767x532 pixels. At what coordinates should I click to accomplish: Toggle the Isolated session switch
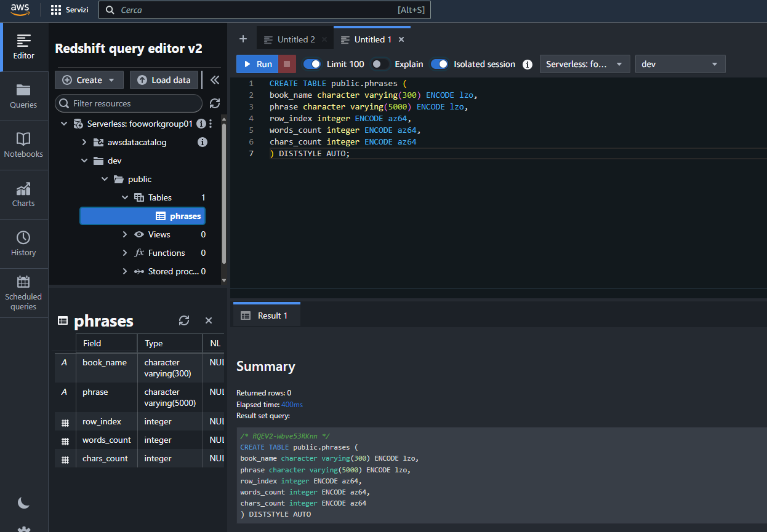coord(440,64)
